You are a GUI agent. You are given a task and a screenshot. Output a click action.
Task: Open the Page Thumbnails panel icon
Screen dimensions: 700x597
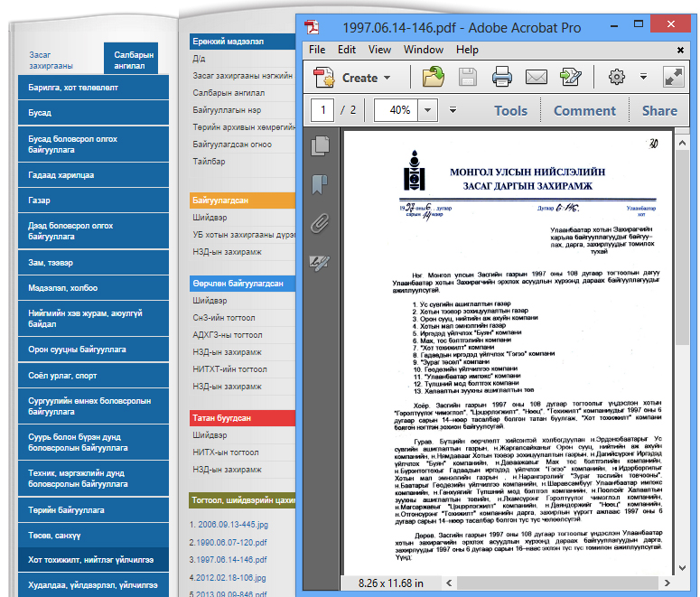point(320,145)
